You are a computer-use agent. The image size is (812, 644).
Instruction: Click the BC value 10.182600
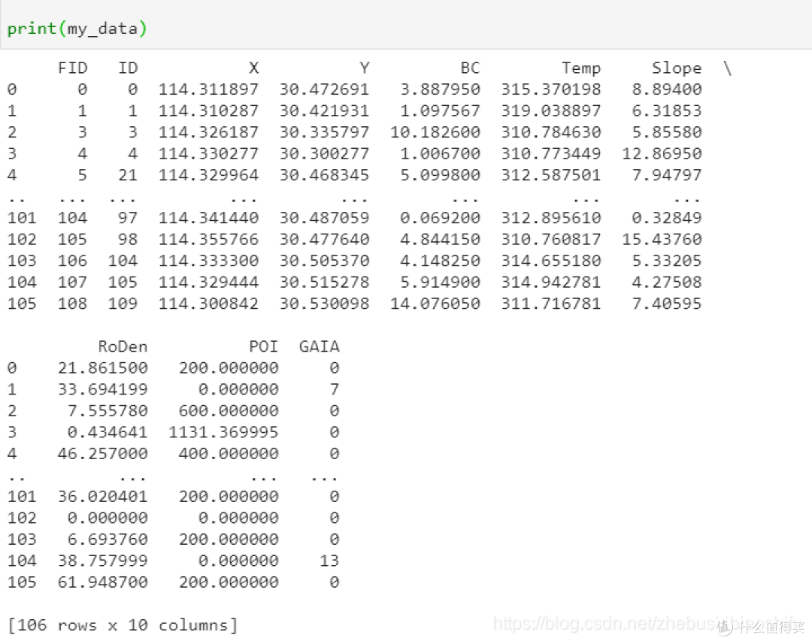pos(435,132)
